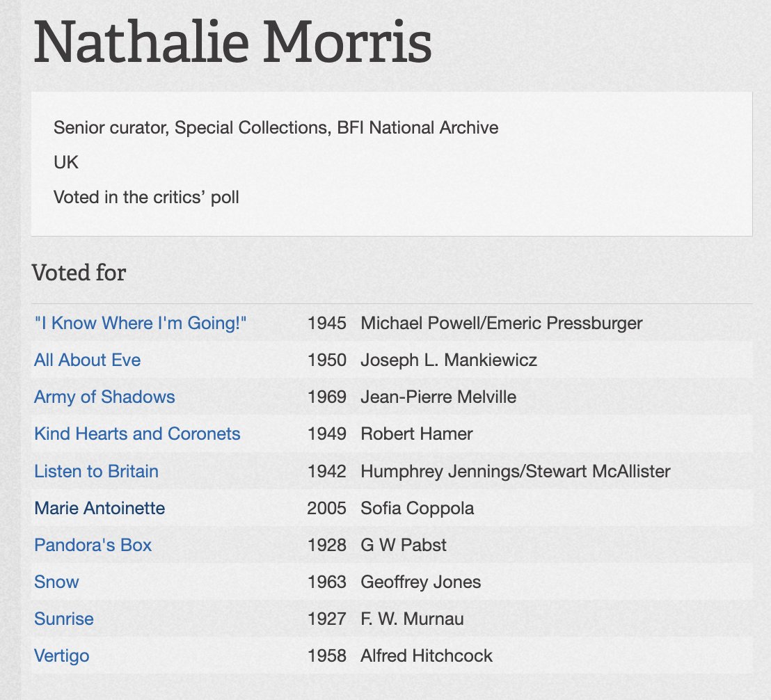Click directors Humphrey Jennings/Stewart McAllister
Image resolution: width=771 pixels, height=700 pixels.
click(x=516, y=471)
